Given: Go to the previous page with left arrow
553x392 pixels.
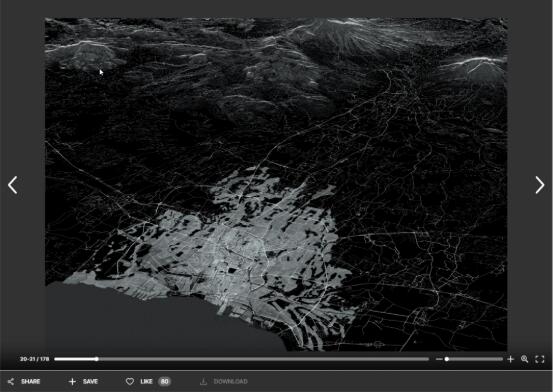Looking at the screenshot, I should pyautogui.click(x=13, y=185).
